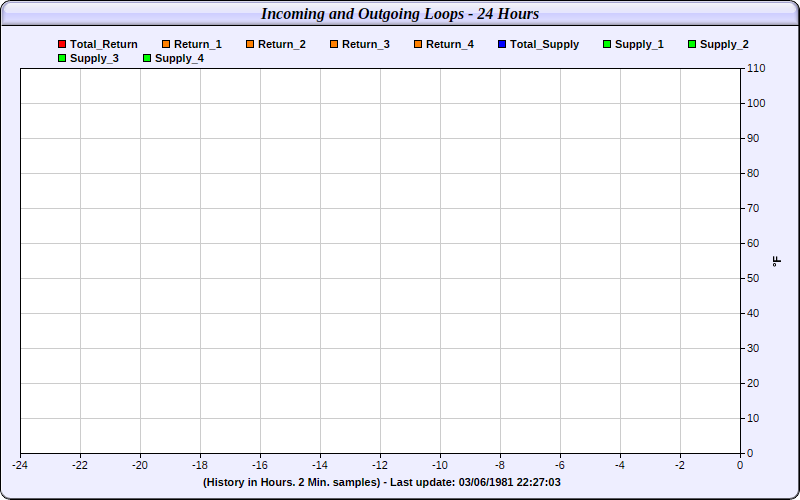The image size is (800, 500).
Task: Click the °F axis unit label
Action: (x=777, y=261)
